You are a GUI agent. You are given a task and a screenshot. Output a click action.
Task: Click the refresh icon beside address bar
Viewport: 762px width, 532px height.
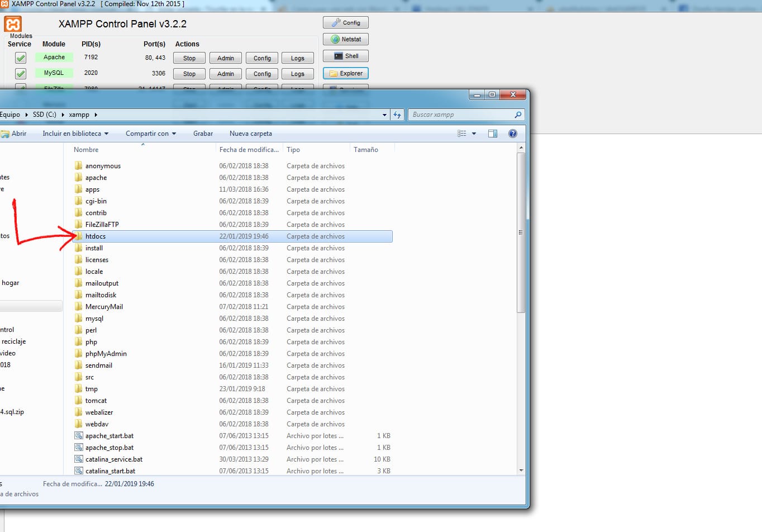[x=397, y=115]
